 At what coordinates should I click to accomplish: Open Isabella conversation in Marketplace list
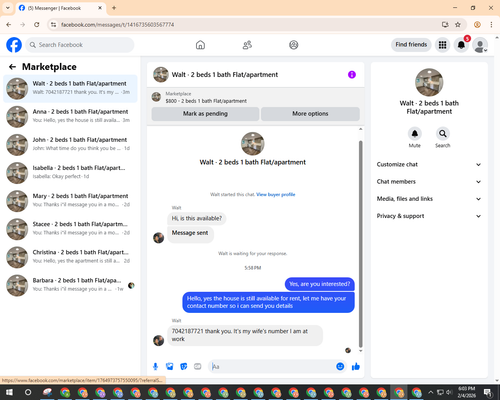70,172
